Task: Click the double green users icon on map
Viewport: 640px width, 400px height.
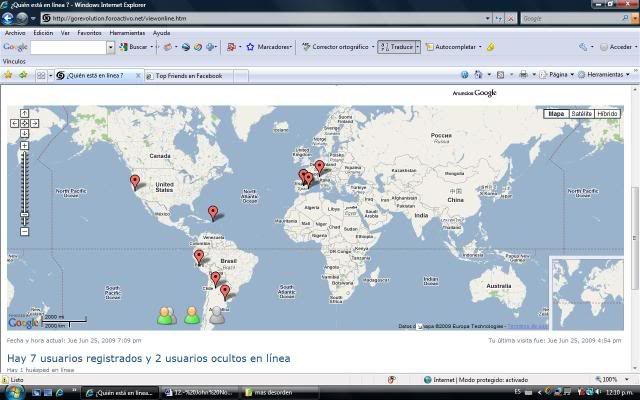Action: pyautogui.click(x=167, y=316)
